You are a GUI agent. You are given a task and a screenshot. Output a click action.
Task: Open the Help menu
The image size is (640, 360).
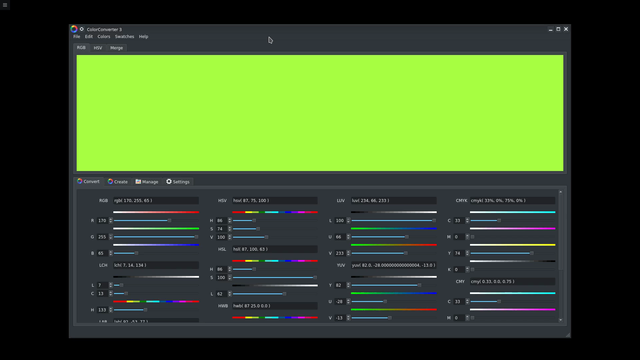tap(143, 36)
